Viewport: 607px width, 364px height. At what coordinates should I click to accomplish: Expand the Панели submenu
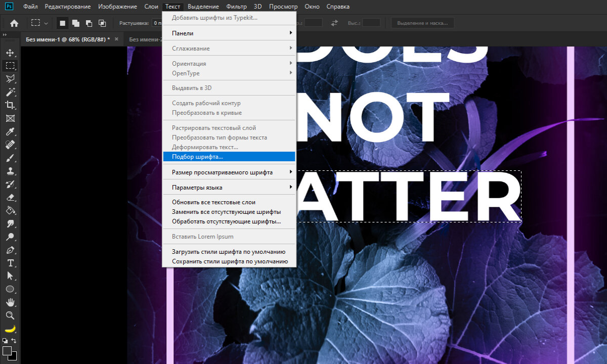pos(229,33)
